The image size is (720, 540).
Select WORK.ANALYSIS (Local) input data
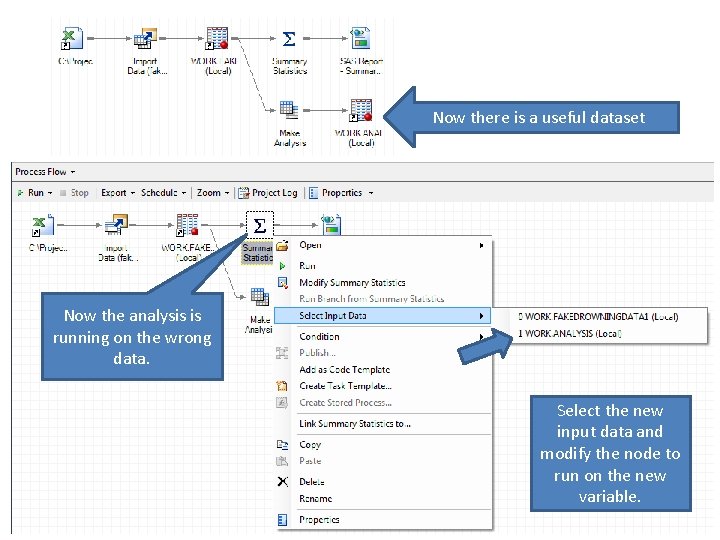tap(569, 333)
